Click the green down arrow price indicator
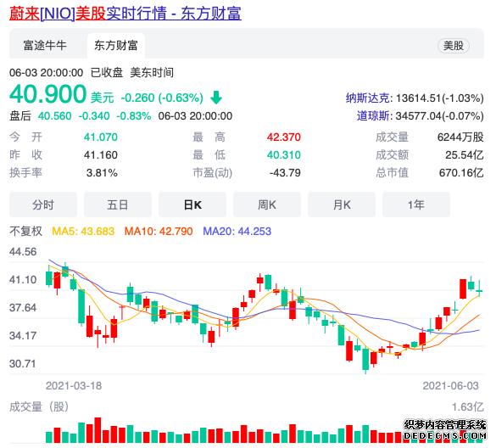The height and width of the screenshot is (448, 496). [216, 98]
